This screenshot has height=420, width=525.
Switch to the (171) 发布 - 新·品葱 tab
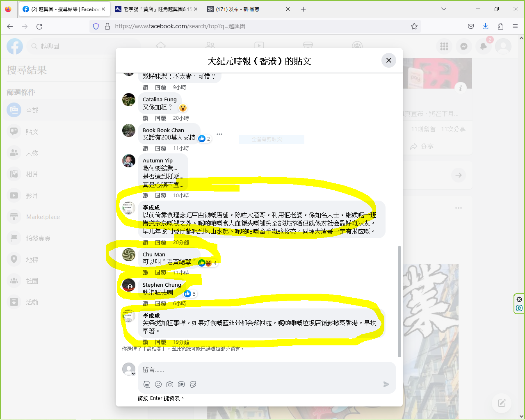pyautogui.click(x=249, y=9)
